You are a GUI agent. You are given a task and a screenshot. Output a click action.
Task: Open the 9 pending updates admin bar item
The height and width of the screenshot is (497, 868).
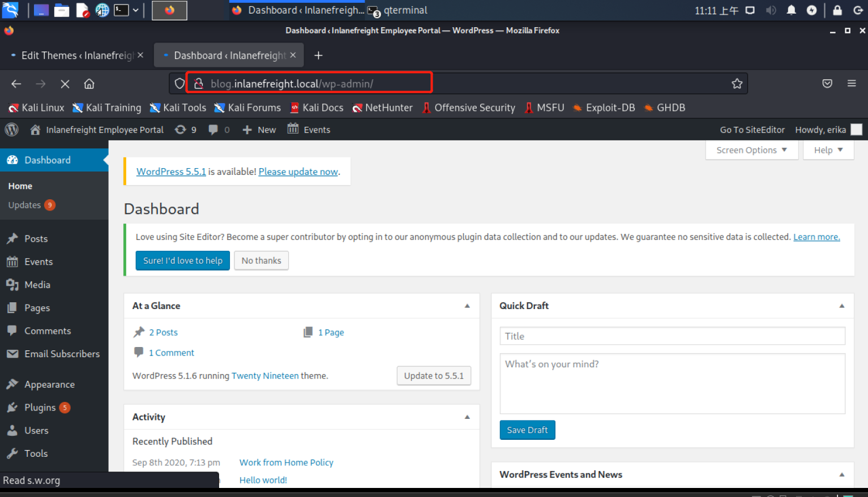(x=186, y=130)
